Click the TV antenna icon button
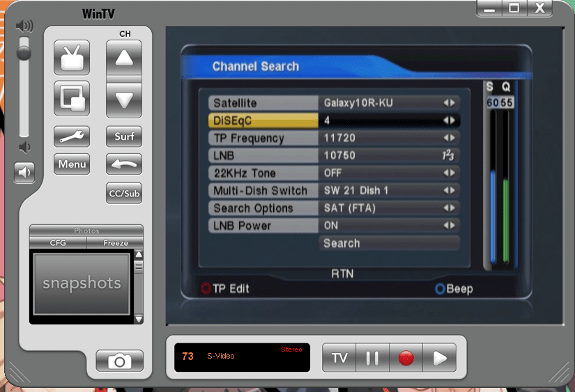 (72, 58)
